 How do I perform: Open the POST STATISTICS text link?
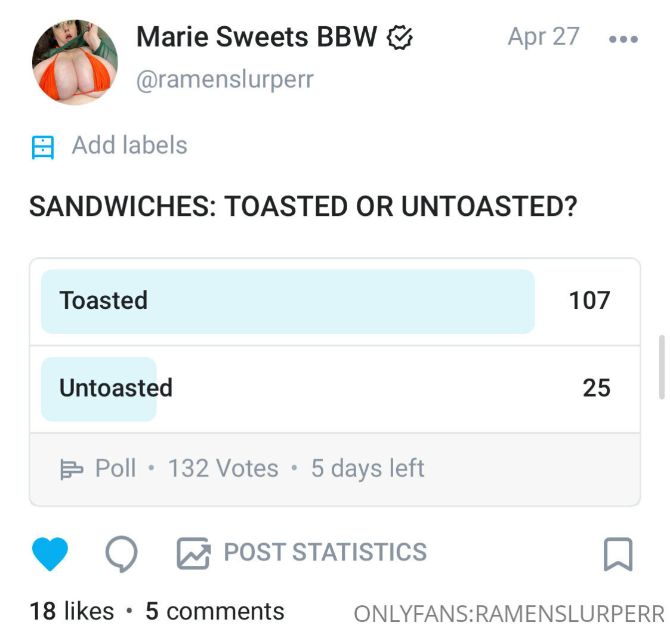pyautogui.click(x=325, y=552)
